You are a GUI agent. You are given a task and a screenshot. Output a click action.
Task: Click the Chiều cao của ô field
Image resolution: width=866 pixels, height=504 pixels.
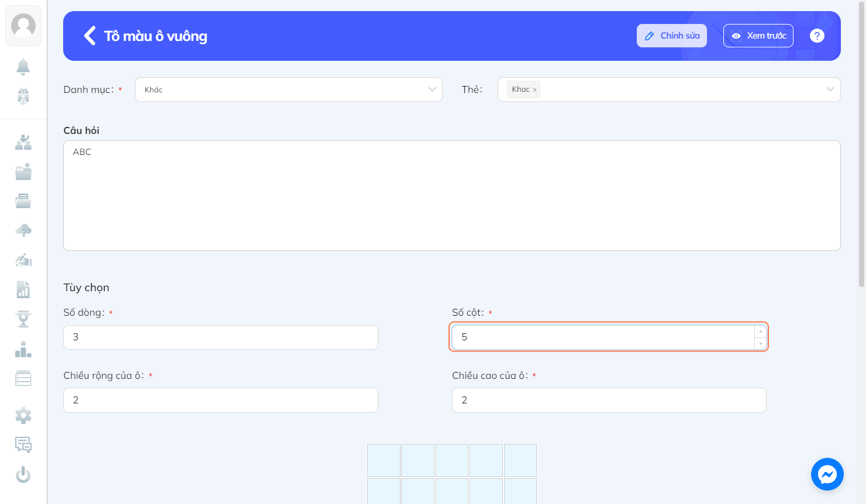tap(609, 400)
